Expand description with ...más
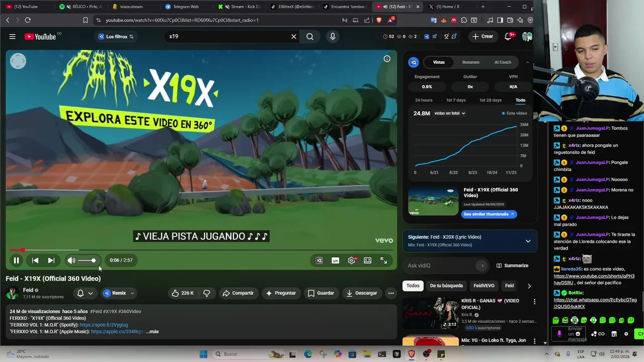The width and height of the screenshot is (644, 362). (152, 331)
